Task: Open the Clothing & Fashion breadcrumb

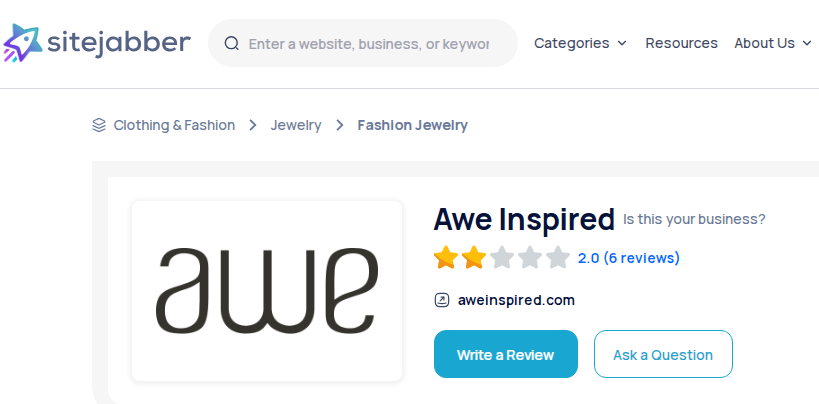Action: [x=174, y=125]
